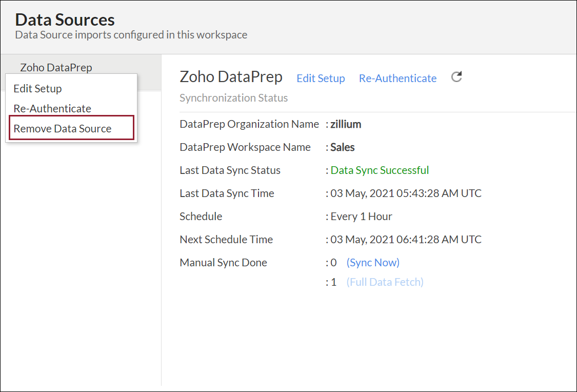This screenshot has width=577, height=392.
Task: Click the Last Data Sync Time value
Action: (406, 193)
